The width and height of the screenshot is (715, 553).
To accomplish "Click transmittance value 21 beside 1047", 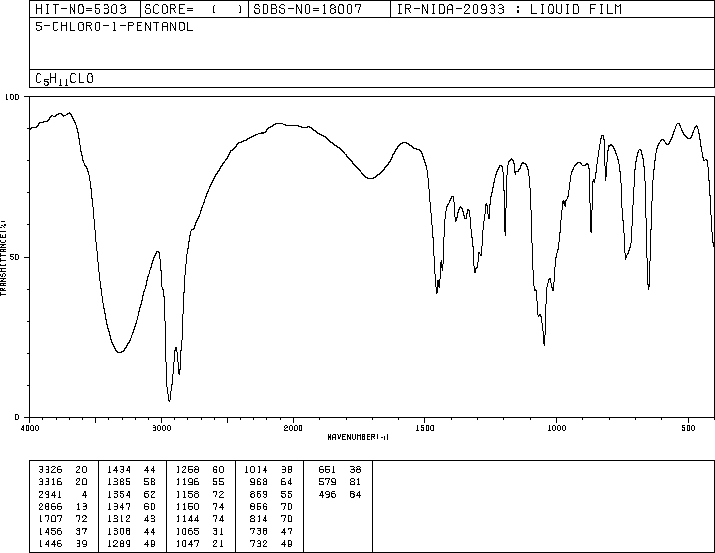I will coord(218,544).
